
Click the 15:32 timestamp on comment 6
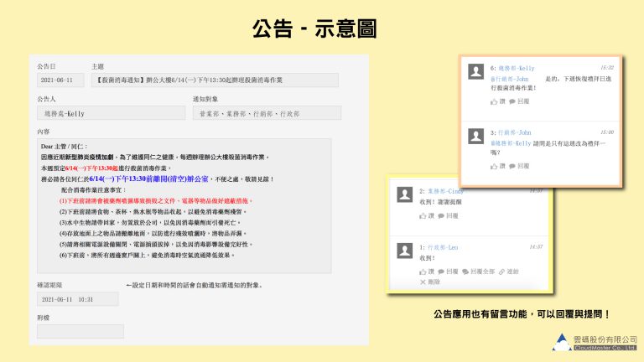pyautogui.click(x=607, y=68)
